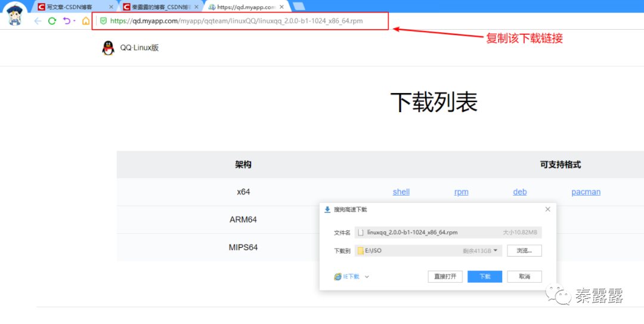Reload the page with the green refresh icon
Image resolution: width=644 pixels, height=324 pixels.
pyautogui.click(x=52, y=21)
